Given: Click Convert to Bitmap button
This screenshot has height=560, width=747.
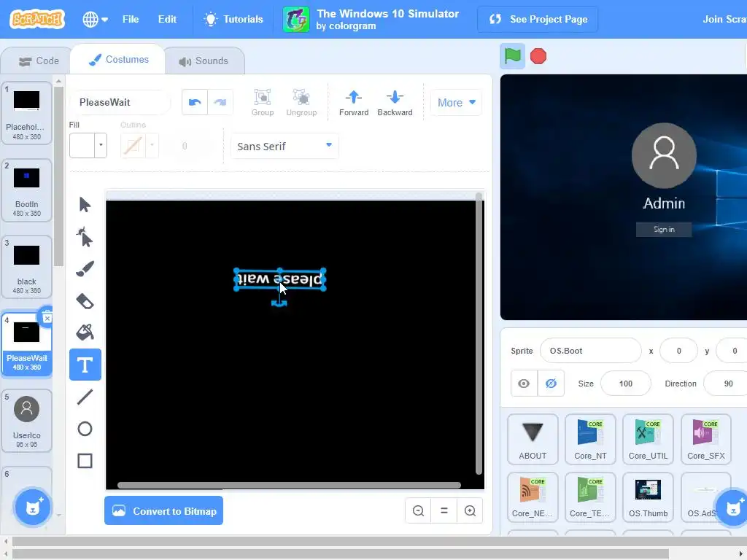Looking at the screenshot, I should click(164, 510).
